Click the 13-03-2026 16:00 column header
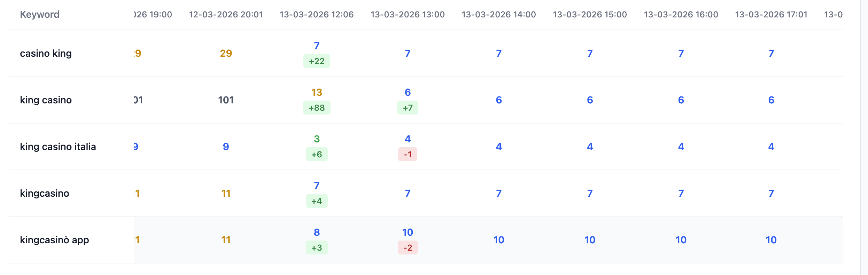The height and width of the screenshot is (275, 868). [x=681, y=15]
